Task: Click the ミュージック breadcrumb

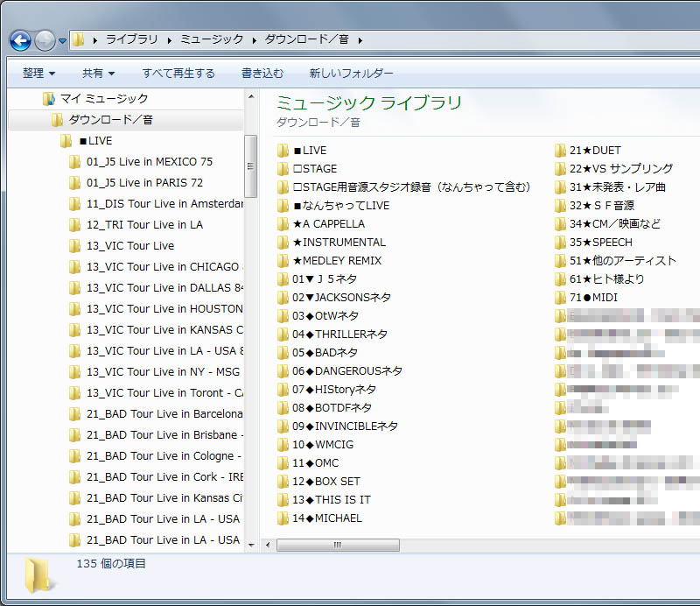Action: pos(212,39)
